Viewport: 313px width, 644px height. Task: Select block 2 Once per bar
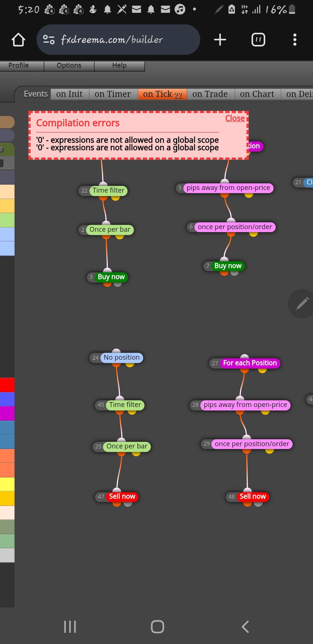(110, 230)
